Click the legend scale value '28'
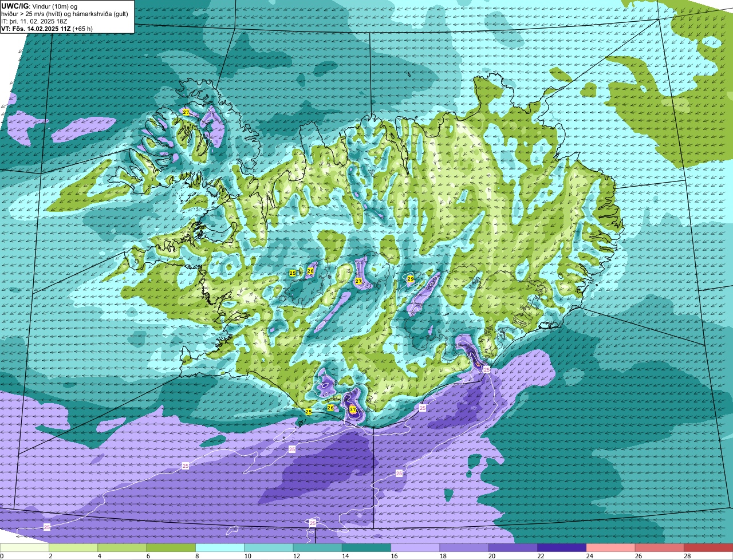Viewport: 733px width, 560px height. click(687, 556)
